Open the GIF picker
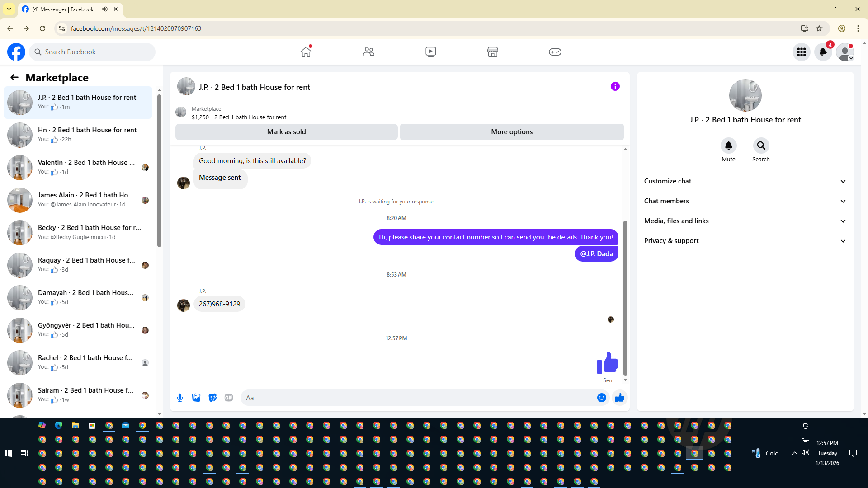 (229, 398)
